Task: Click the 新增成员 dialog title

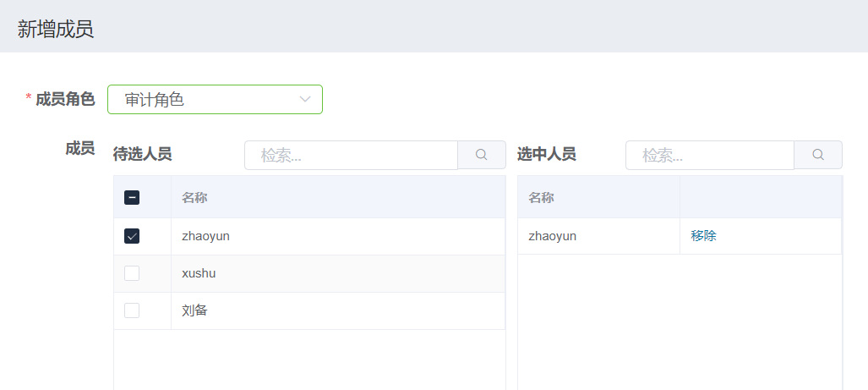Action: coord(56,30)
